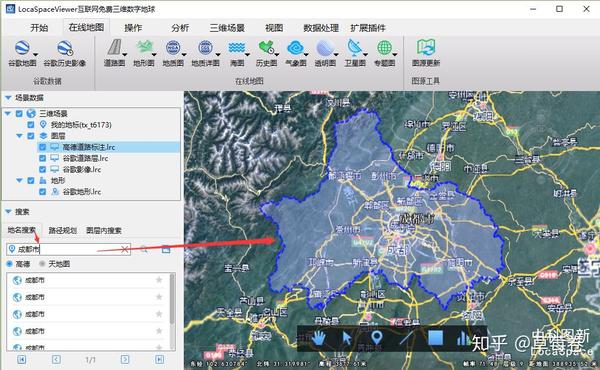Uncheck the 谷歌地形.lrc layer
This screenshot has width=600, height=370.
42,192
